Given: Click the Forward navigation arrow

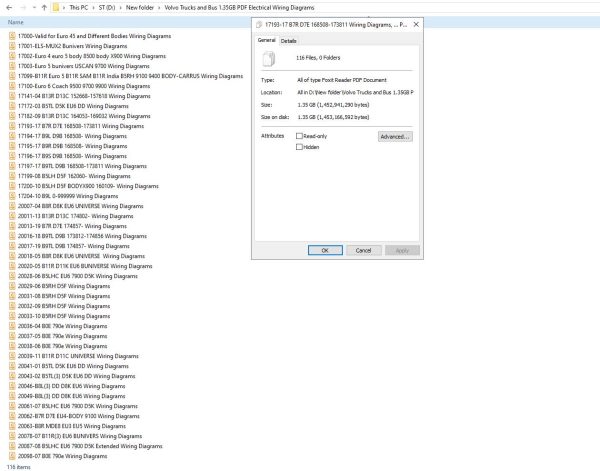Looking at the screenshot, I should coord(23,8).
